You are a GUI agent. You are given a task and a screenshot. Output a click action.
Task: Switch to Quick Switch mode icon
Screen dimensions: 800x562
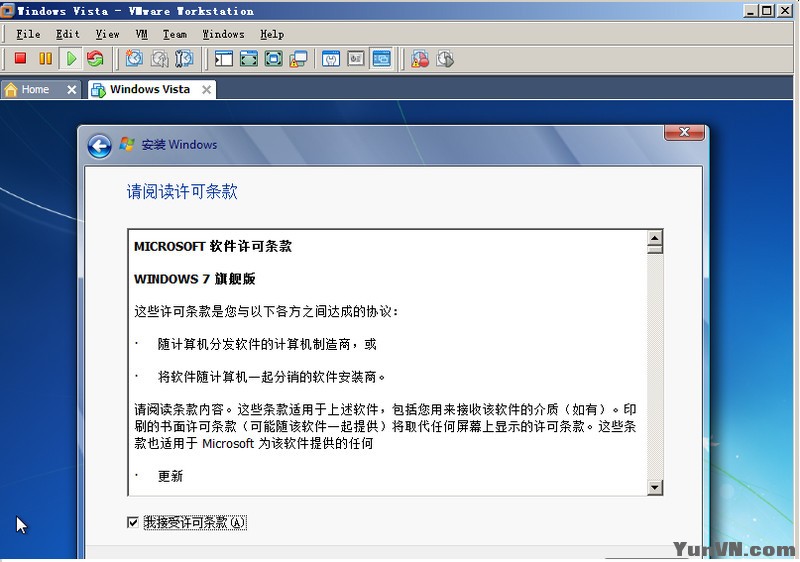tap(248, 59)
